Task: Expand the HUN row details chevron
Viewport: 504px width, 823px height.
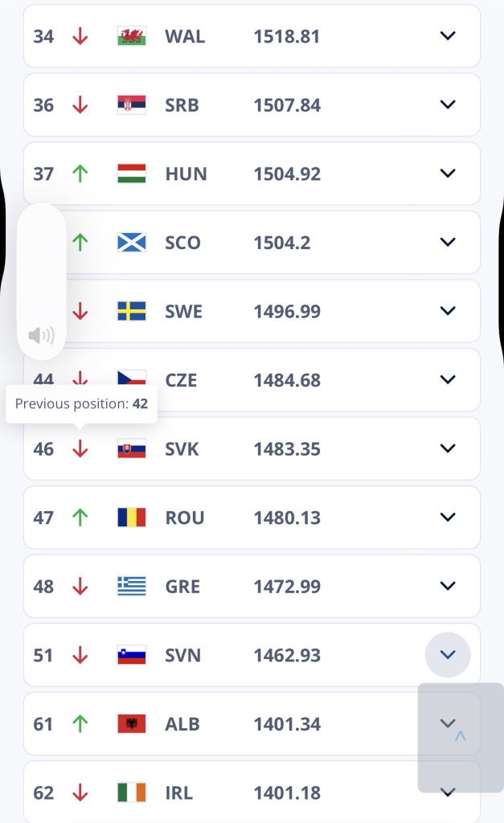Action: [x=448, y=174]
